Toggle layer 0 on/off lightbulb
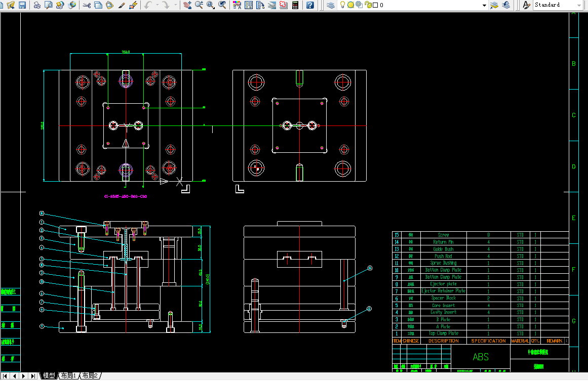 tap(343, 5)
